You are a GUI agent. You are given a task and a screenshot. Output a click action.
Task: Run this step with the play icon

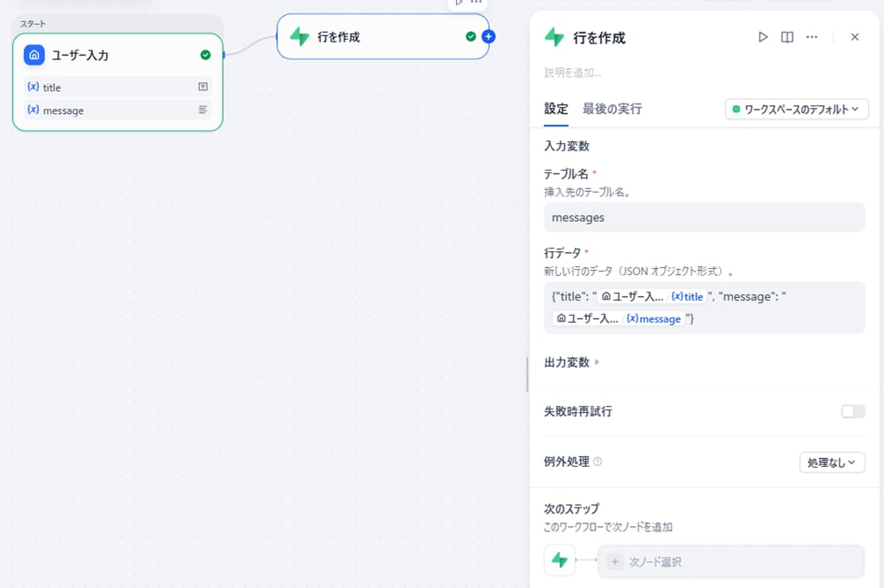pos(763,37)
